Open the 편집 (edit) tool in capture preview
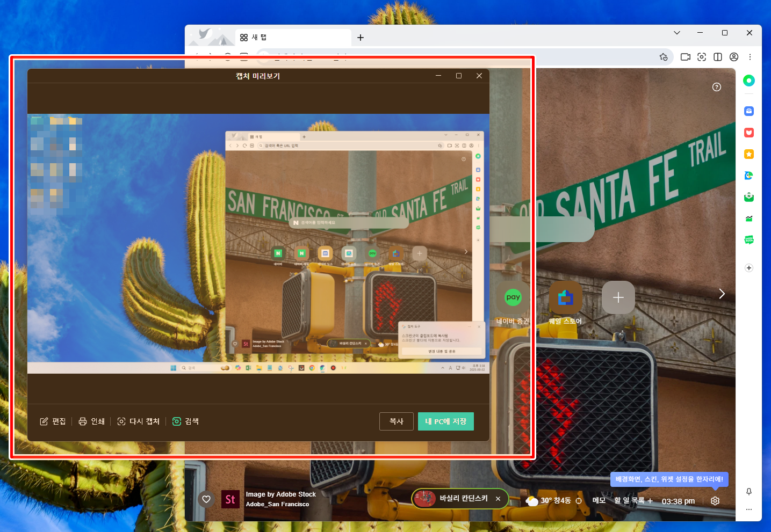 pos(53,421)
